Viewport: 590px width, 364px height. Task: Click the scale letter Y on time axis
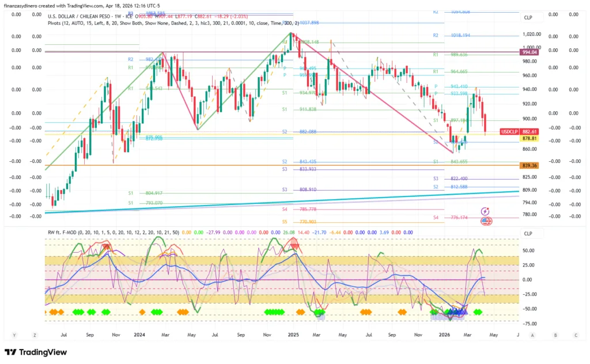tap(13, 335)
